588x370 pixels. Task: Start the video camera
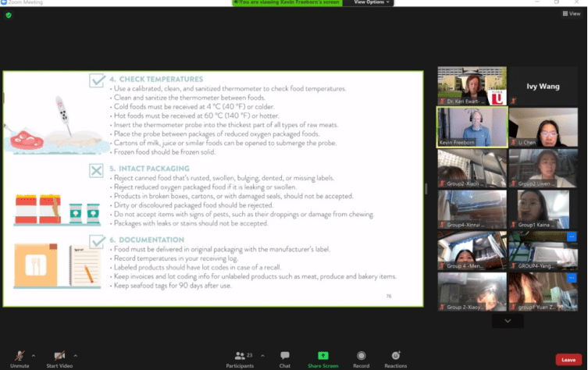point(59,357)
